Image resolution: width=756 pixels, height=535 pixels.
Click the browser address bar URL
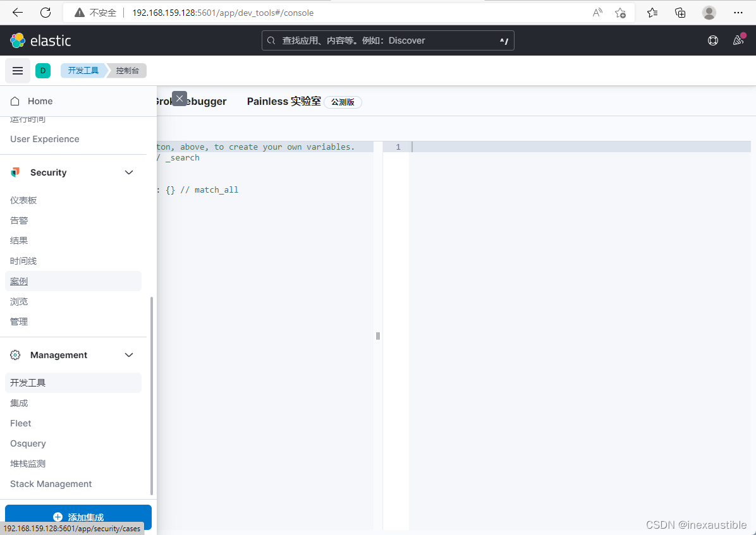pos(223,13)
